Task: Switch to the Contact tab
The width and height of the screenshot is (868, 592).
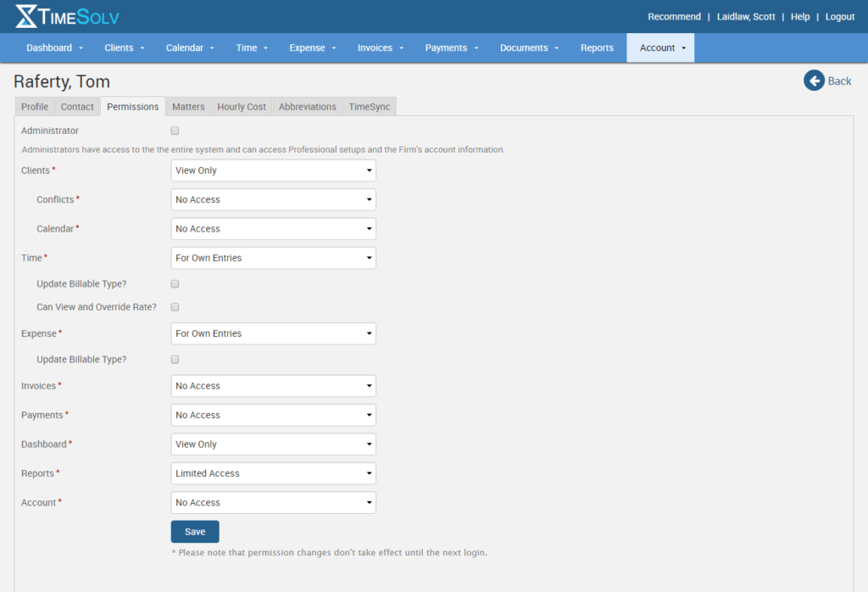Action: pyautogui.click(x=76, y=106)
